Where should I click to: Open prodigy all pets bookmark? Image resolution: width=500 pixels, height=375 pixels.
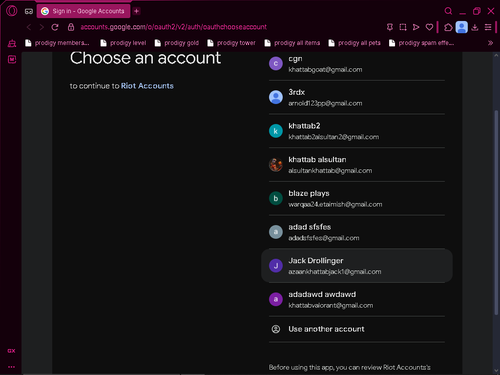click(x=354, y=43)
